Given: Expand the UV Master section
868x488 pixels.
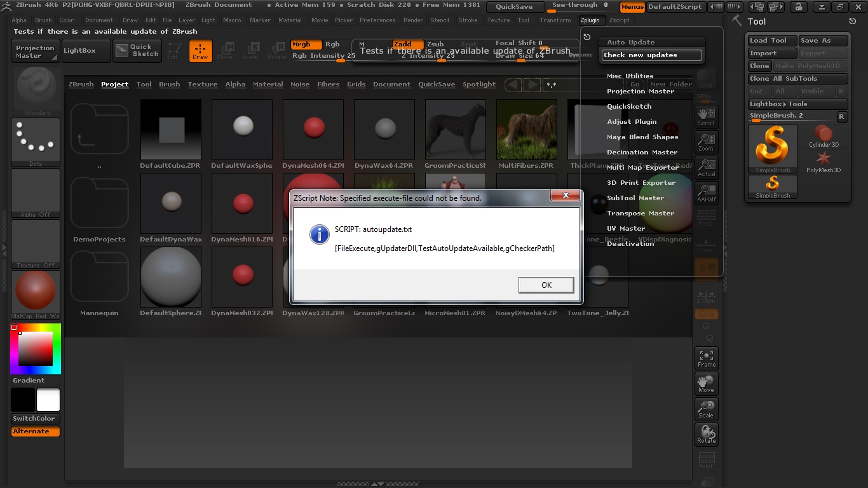Looking at the screenshot, I should pos(626,229).
